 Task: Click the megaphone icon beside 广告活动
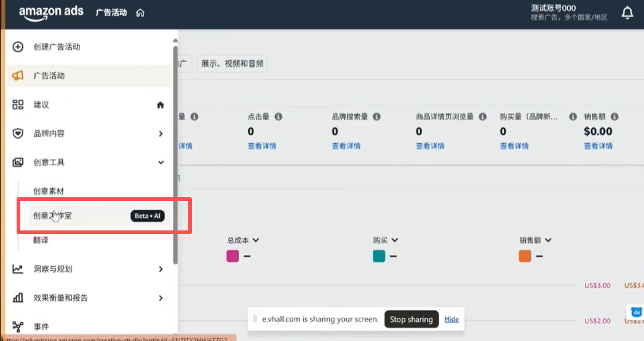click(18, 76)
